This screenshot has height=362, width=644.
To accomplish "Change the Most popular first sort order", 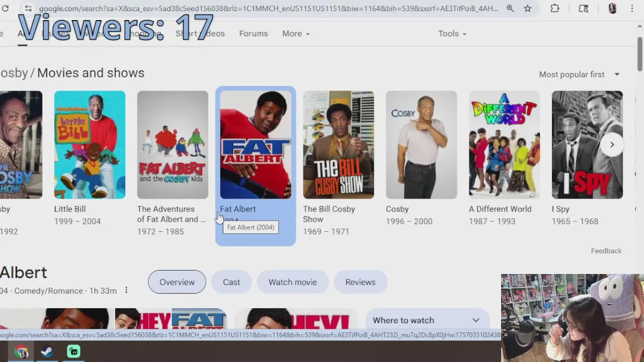I will tap(579, 74).
